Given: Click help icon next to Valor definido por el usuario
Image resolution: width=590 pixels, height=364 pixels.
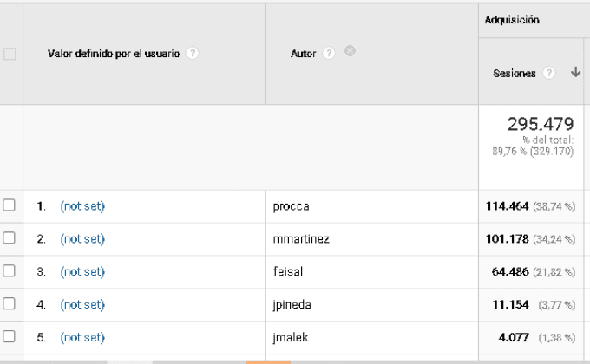Looking at the screenshot, I should coord(193,54).
